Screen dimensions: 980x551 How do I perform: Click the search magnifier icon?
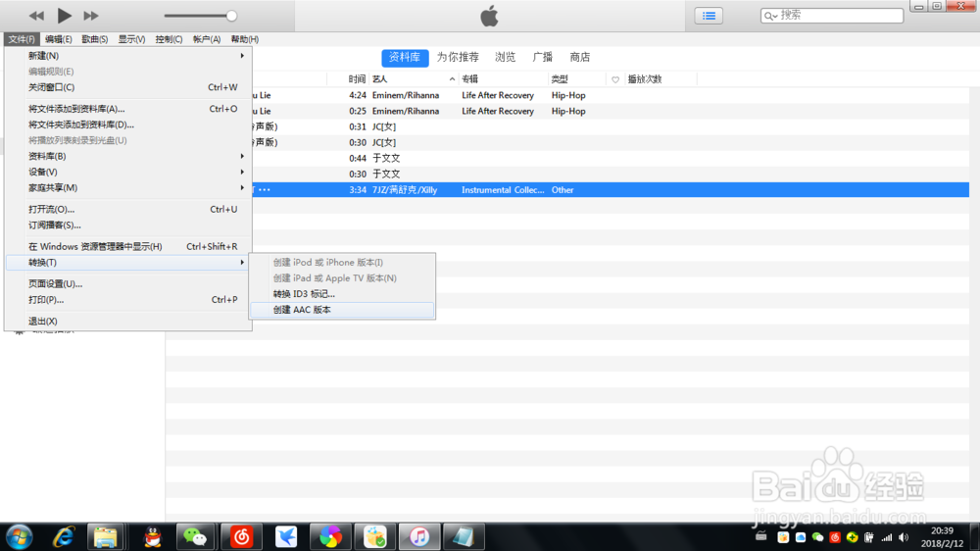[x=770, y=16]
